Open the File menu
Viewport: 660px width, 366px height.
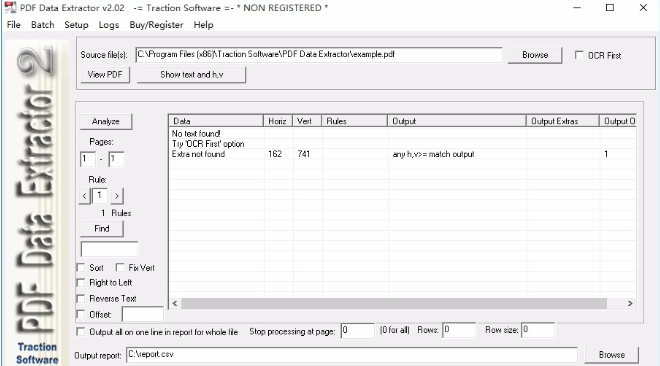[x=13, y=25]
